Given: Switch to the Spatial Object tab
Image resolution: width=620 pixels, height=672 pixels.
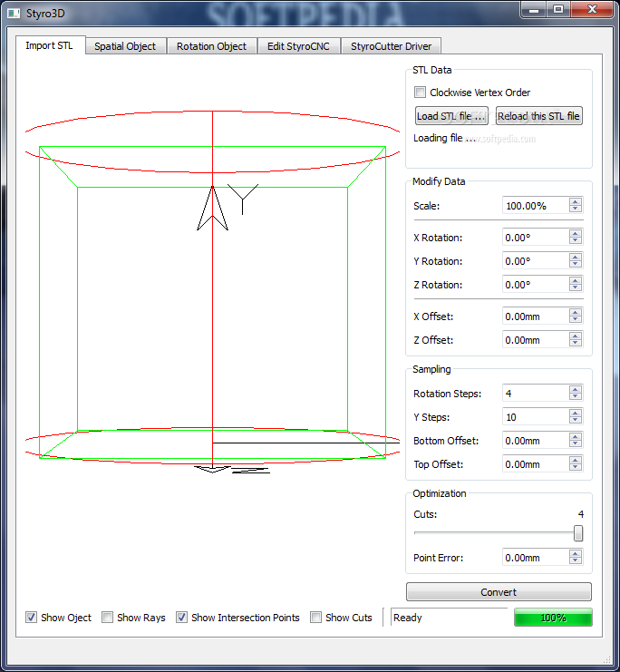Looking at the screenshot, I should click(x=125, y=46).
